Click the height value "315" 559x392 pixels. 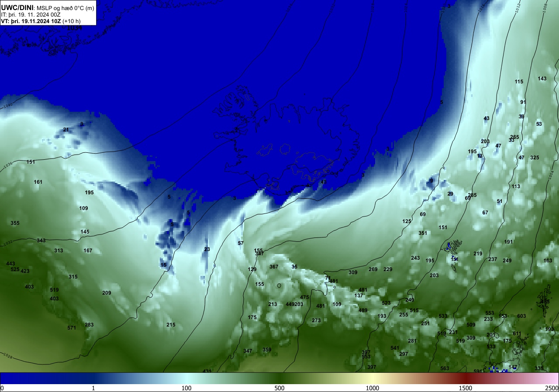coord(73,277)
